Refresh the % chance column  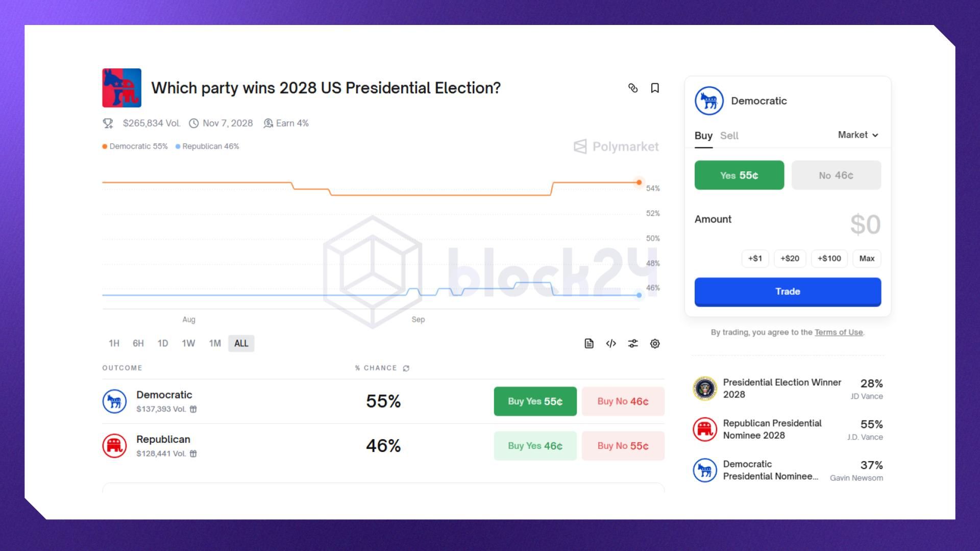(406, 368)
